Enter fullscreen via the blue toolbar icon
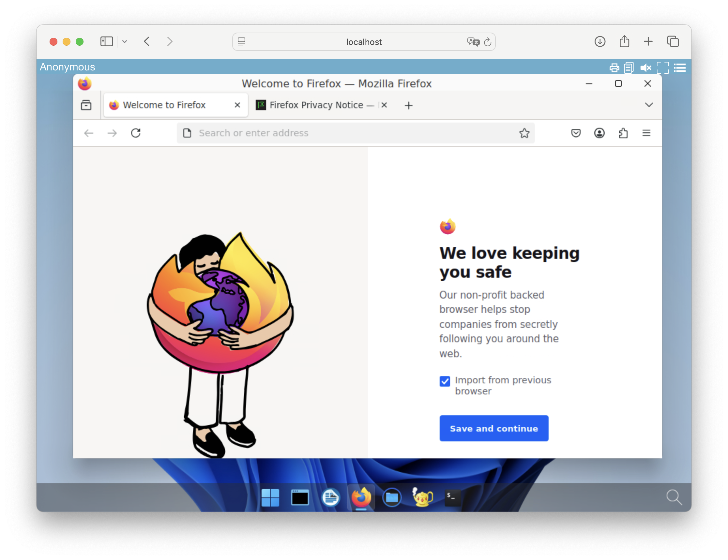This screenshot has width=728, height=560. pos(663,67)
